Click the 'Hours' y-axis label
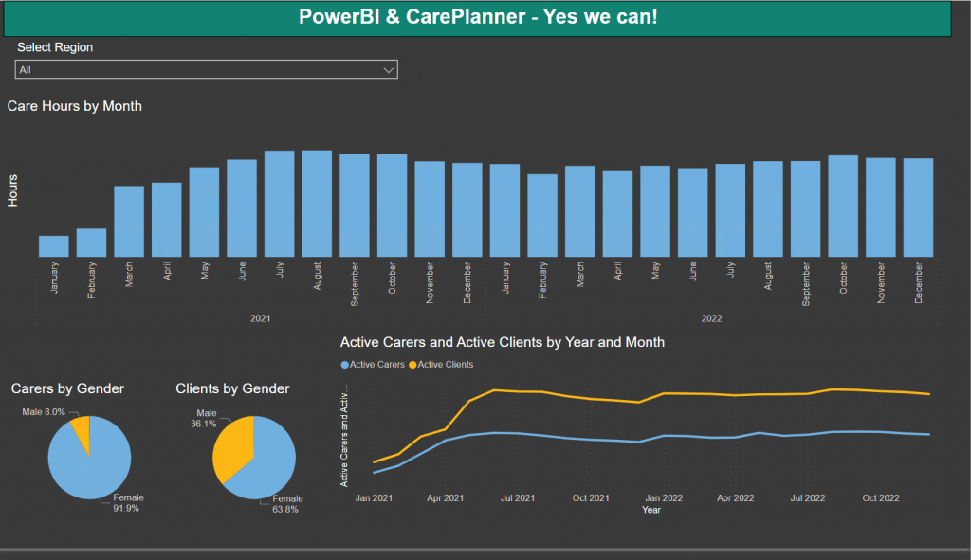Viewport: 971px width, 560px height. (12, 190)
